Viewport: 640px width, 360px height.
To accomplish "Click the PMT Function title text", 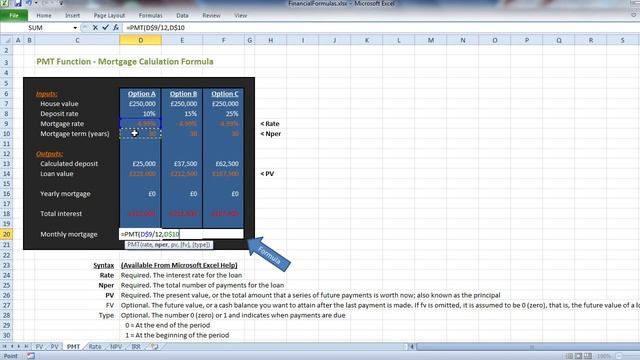I will point(125,62).
